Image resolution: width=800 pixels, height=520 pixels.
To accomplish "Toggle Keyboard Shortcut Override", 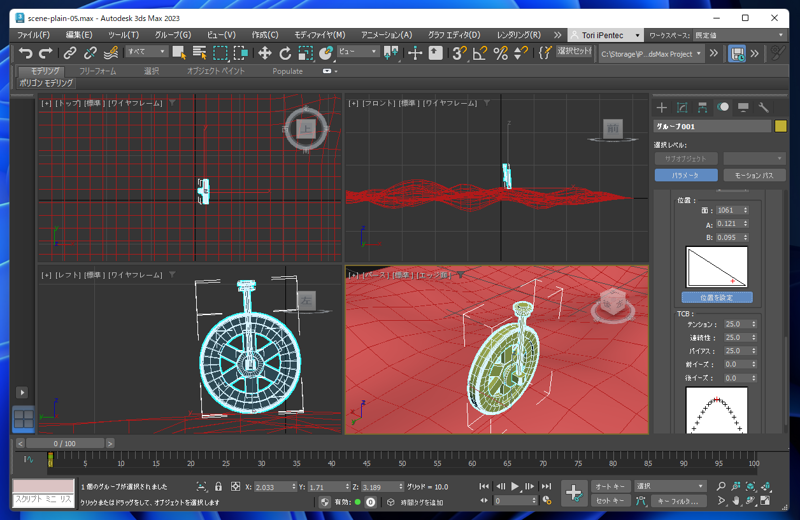I will tap(435, 53).
